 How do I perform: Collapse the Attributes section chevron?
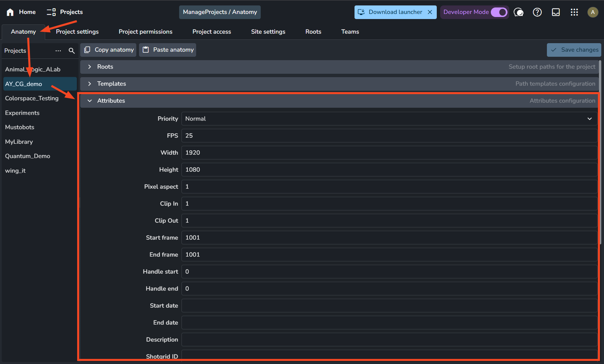coord(90,101)
